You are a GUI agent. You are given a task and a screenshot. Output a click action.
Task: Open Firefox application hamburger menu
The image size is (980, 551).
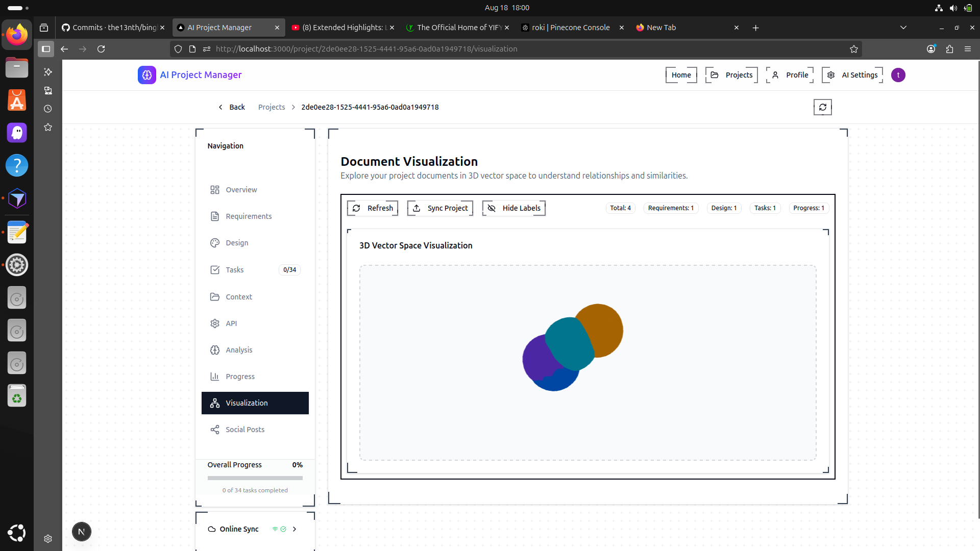point(968,49)
